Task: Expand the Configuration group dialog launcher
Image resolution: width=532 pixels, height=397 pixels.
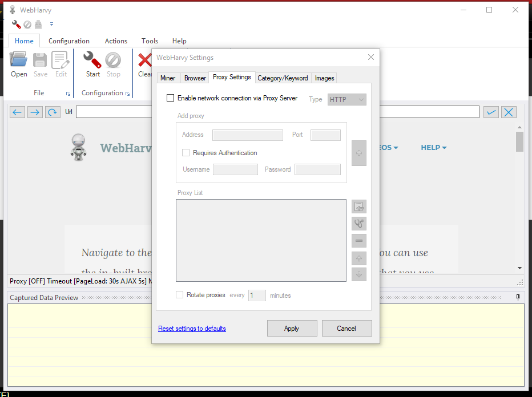Action: 127,94
